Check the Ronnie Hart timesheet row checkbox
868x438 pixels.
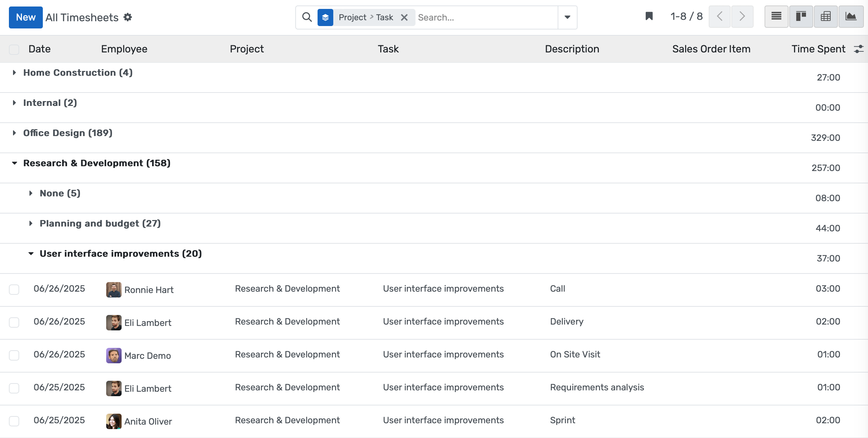pyautogui.click(x=14, y=290)
